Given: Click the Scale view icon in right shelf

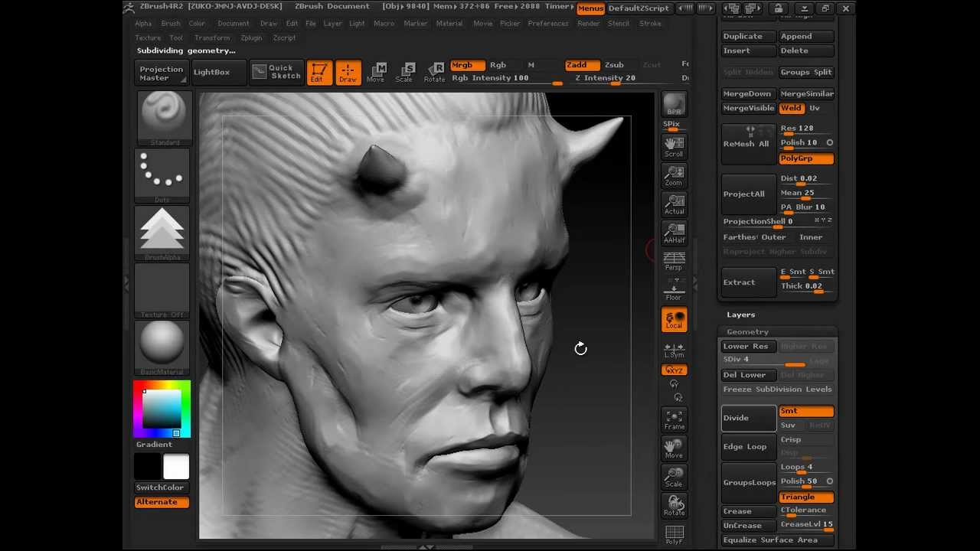Looking at the screenshot, I should [x=674, y=477].
